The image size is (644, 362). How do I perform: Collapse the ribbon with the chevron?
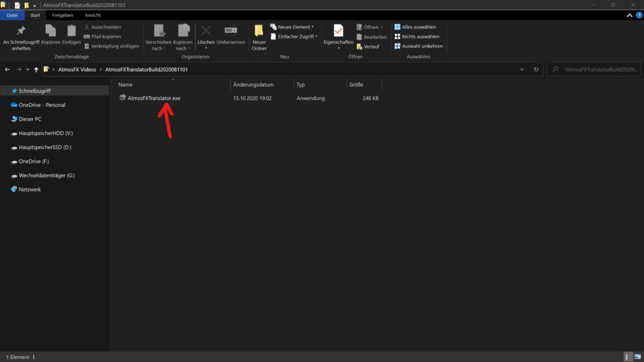pos(629,15)
